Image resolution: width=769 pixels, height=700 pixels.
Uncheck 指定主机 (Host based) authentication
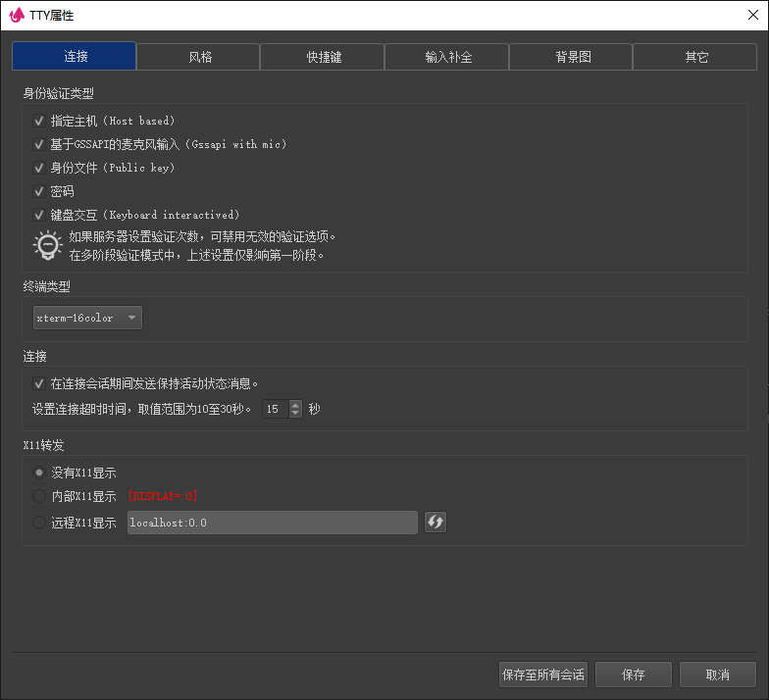click(x=39, y=121)
